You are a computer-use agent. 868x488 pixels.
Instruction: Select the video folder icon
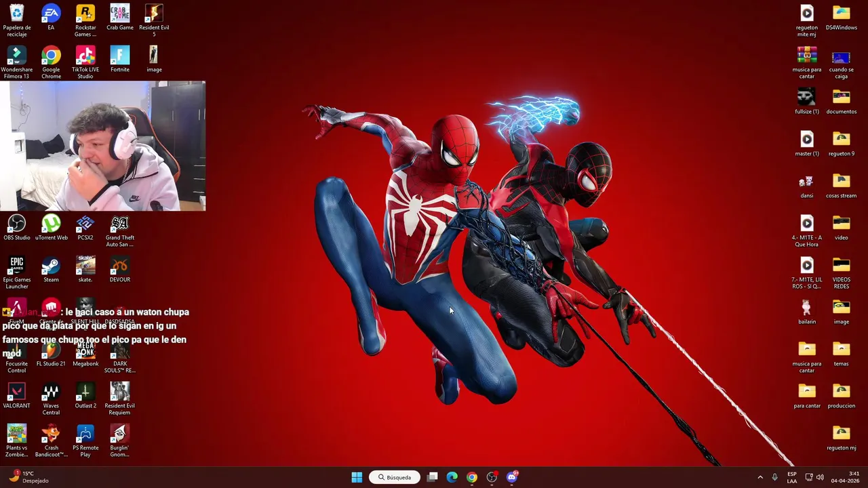(x=842, y=228)
